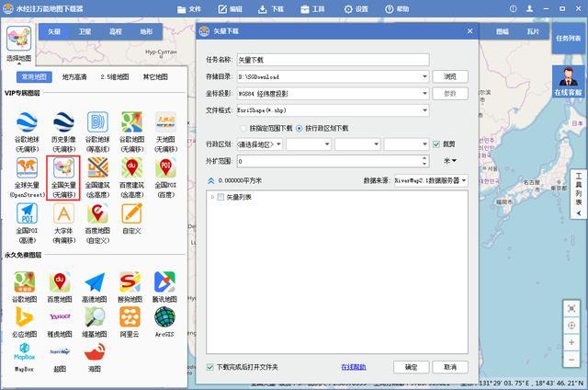The width and height of the screenshot is (588, 390).
Task: Open the 工具 menu
Action: 312,9
